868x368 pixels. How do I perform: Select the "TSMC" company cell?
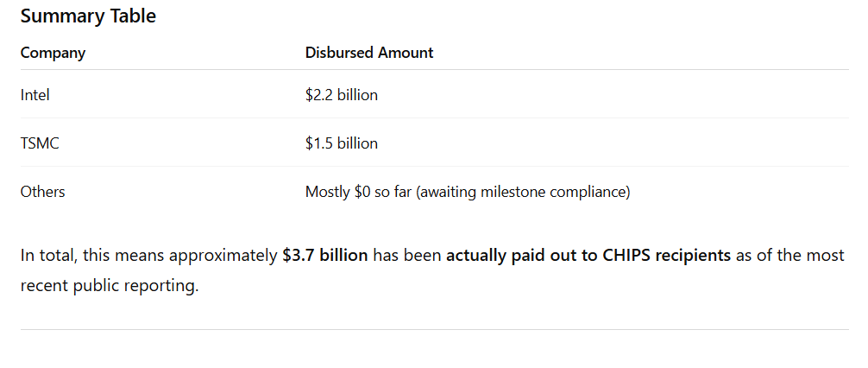pyautogui.click(x=40, y=143)
